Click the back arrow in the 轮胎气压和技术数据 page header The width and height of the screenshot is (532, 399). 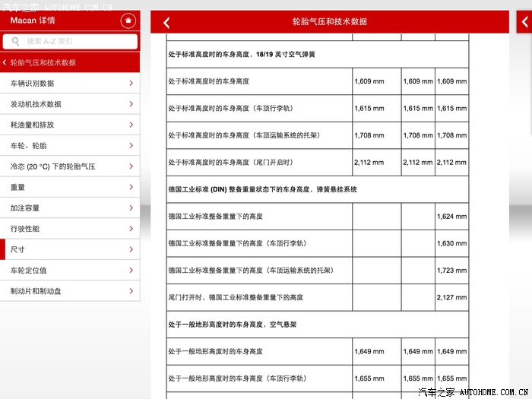[x=167, y=23]
